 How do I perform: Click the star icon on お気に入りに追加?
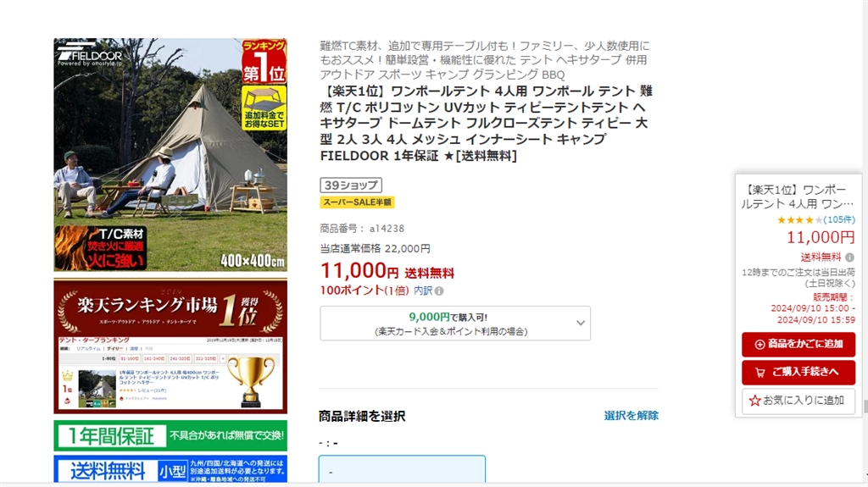(x=754, y=400)
